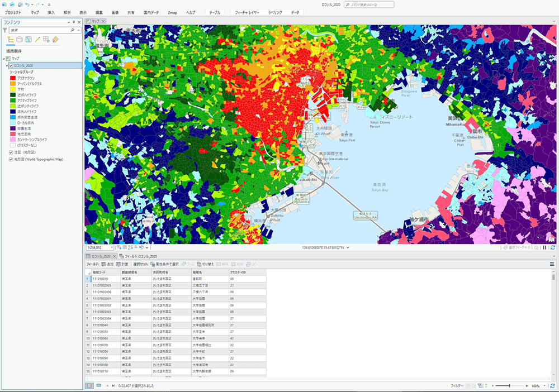Click List By Labeling tag icon
Image resolution: width=559 pixels, height=392 pixels.
pyautogui.click(x=55, y=40)
